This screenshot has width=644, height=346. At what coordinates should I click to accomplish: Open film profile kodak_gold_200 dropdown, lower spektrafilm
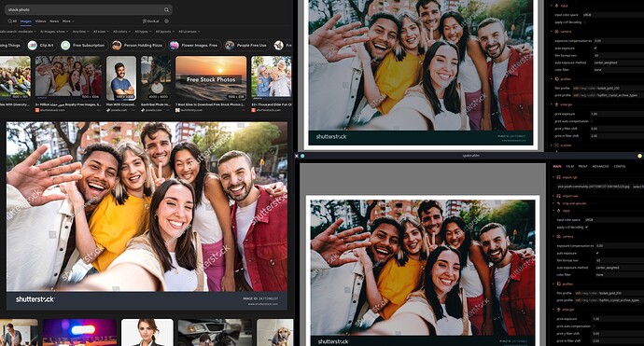(x=609, y=293)
